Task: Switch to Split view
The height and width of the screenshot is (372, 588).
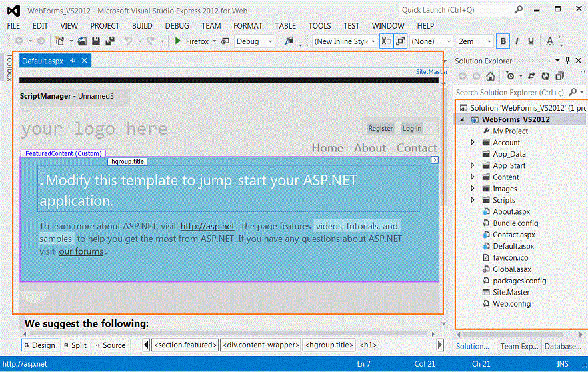Action: (75, 345)
